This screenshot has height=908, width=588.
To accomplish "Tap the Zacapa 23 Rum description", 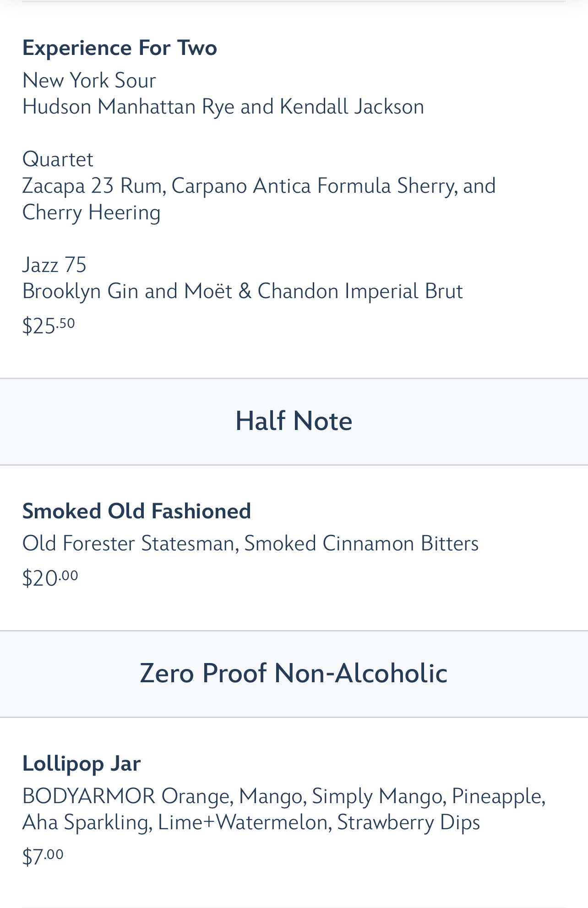I will tap(259, 186).
